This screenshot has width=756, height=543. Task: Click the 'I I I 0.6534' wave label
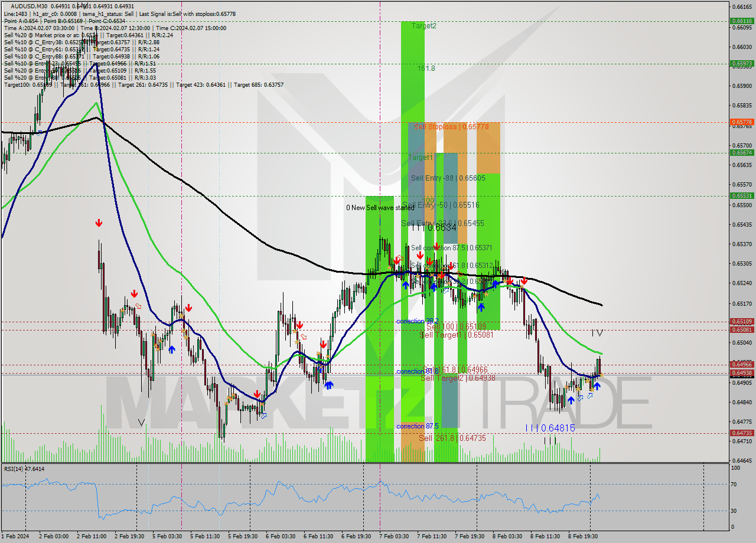point(434,227)
